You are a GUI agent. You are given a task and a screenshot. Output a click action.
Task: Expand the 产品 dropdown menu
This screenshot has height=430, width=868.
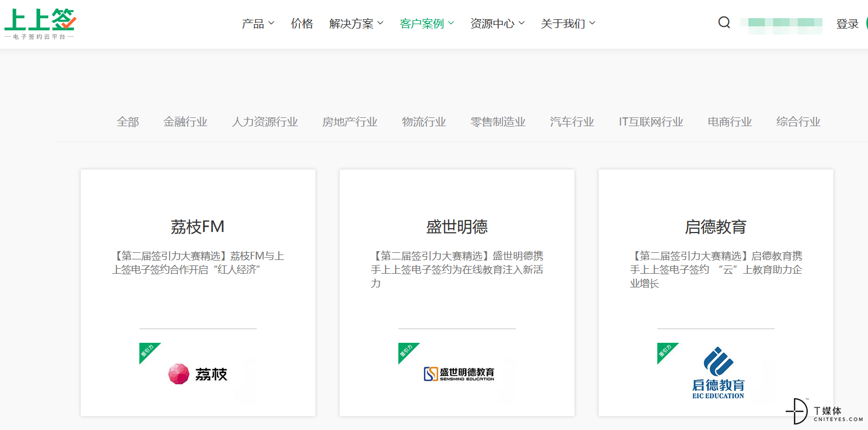[258, 24]
